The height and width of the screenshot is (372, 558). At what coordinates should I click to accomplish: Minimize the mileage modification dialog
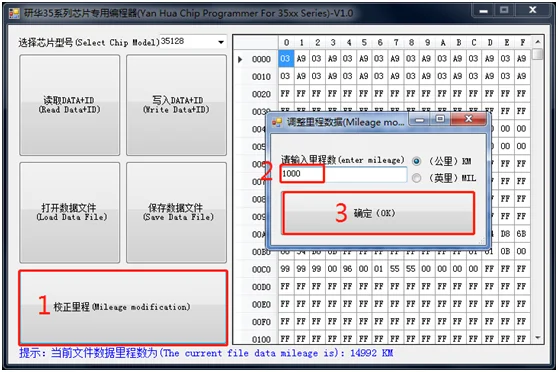tap(420, 120)
